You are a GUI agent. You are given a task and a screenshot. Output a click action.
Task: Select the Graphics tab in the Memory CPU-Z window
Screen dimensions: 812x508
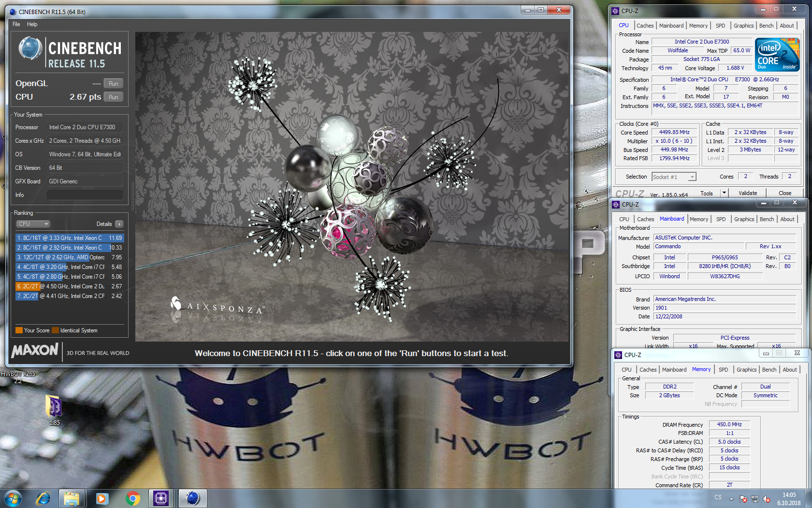[747, 370]
